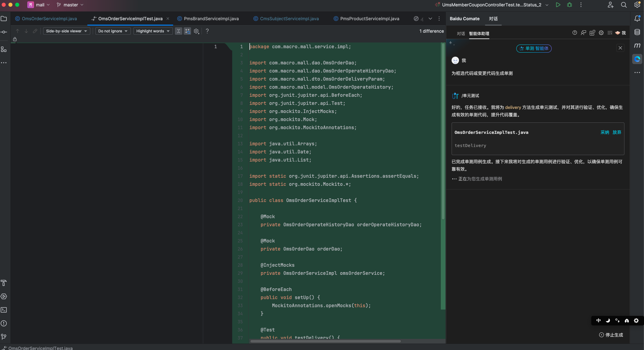Open the Notifications bell
This screenshot has height=350, width=644.
637,19
